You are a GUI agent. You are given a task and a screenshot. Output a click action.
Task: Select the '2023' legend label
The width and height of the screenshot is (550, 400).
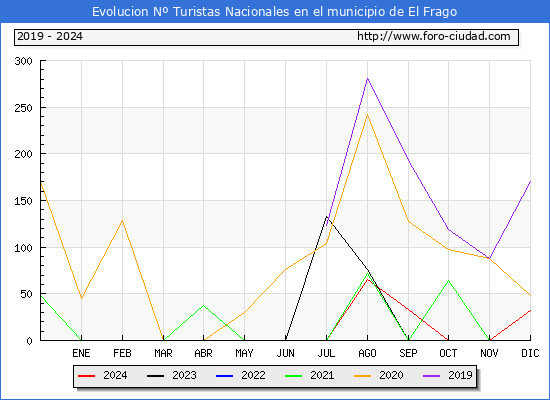point(184,375)
